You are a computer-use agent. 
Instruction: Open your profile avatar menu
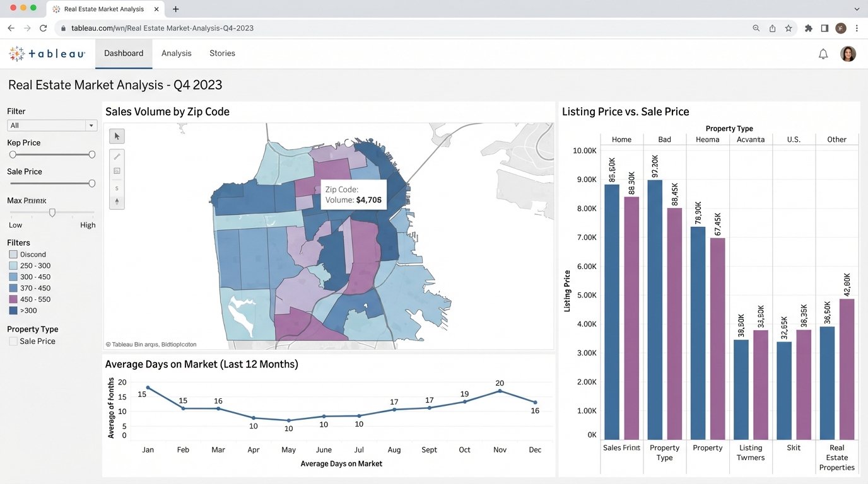pos(848,54)
